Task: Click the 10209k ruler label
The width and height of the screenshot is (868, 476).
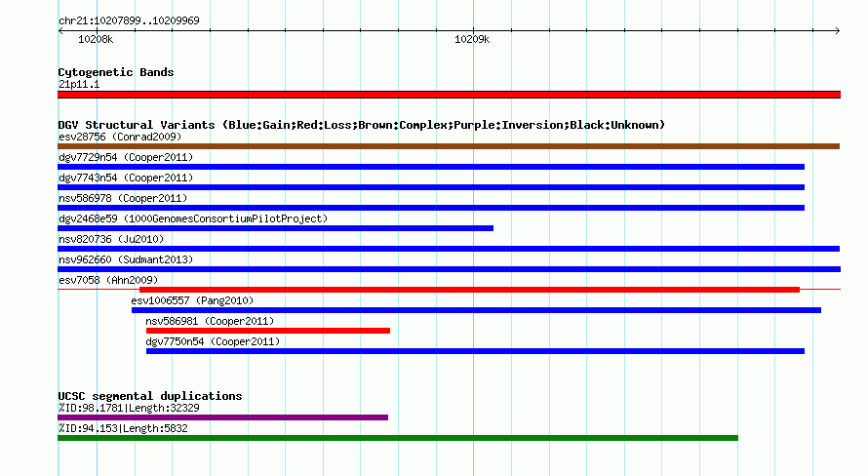Action: [472, 39]
